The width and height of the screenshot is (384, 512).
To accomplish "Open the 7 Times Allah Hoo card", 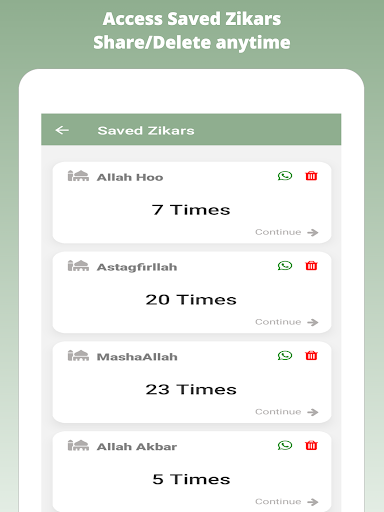I will click(x=192, y=203).
